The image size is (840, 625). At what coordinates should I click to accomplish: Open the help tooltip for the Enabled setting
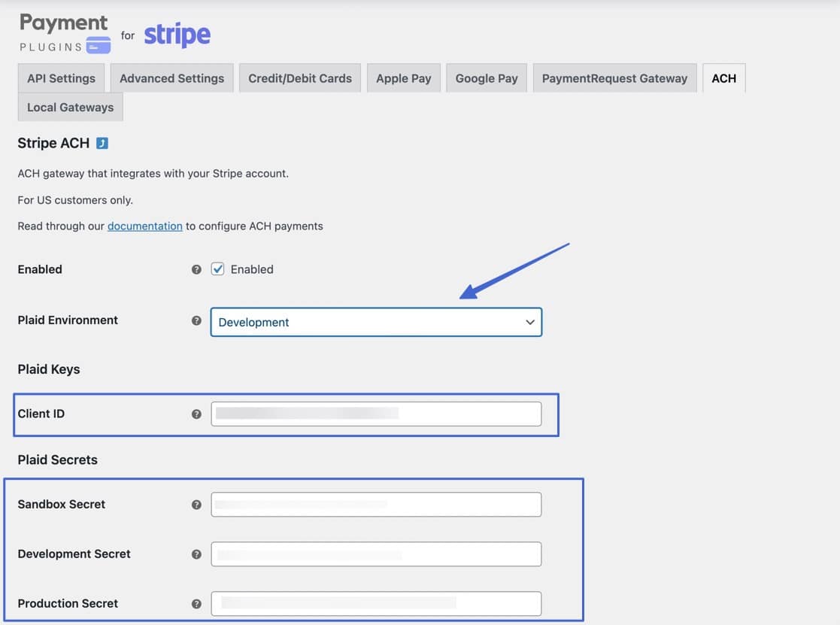(x=196, y=269)
